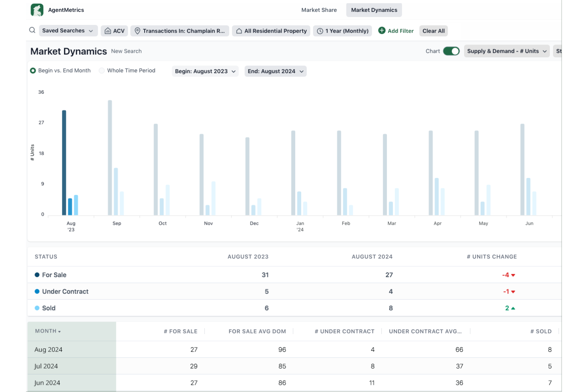
Task: Click the value 11 in Jun 2024 row
Action: click(372, 383)
